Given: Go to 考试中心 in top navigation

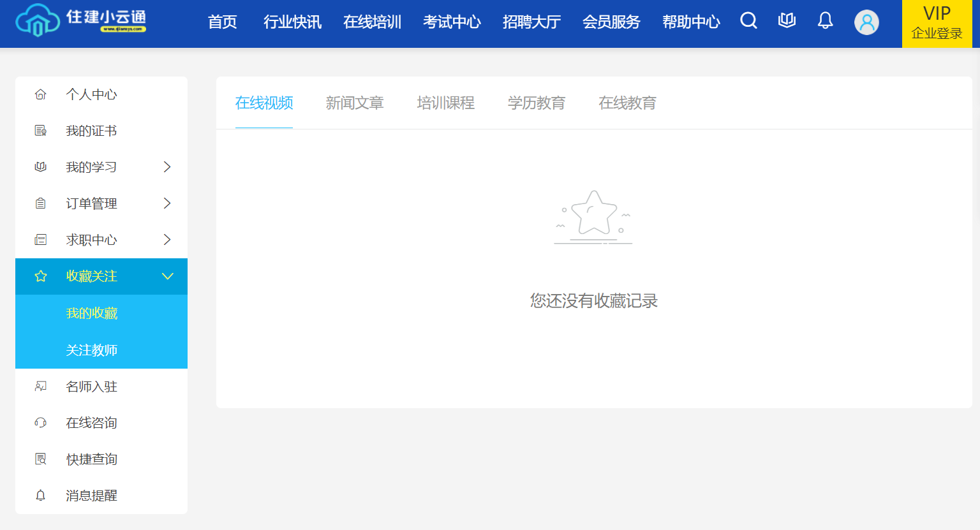Looking at the screenshot, I should point(452,22).
